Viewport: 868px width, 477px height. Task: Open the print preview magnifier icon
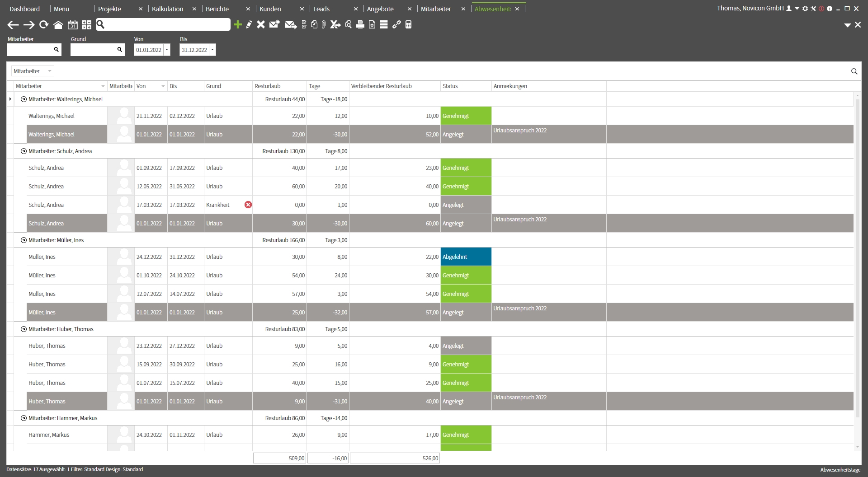click(348, 24)
